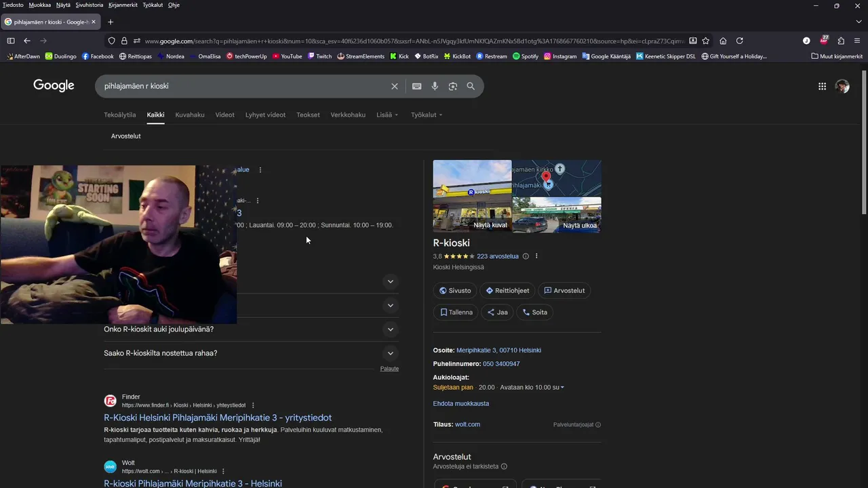Expand opening hours dropdown arrow
Viewport: 868px width, 488px height.
562,388
